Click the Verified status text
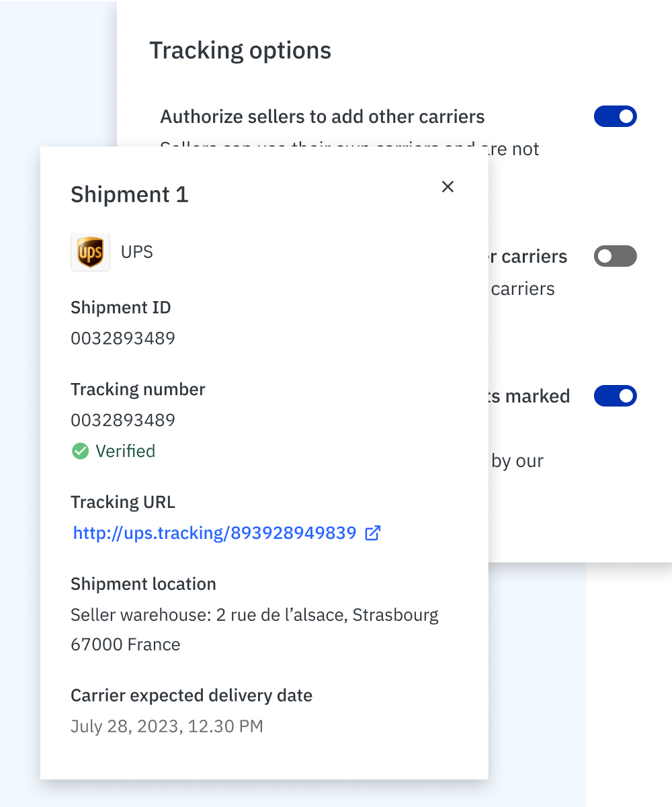The width and height of the screenshot is (672, 807). tap(125, 451)
